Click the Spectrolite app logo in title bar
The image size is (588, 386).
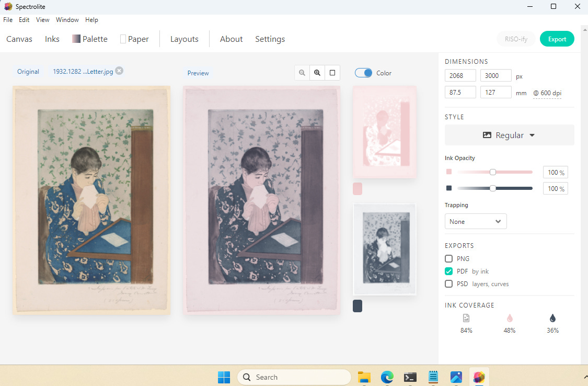click(8, 6)
